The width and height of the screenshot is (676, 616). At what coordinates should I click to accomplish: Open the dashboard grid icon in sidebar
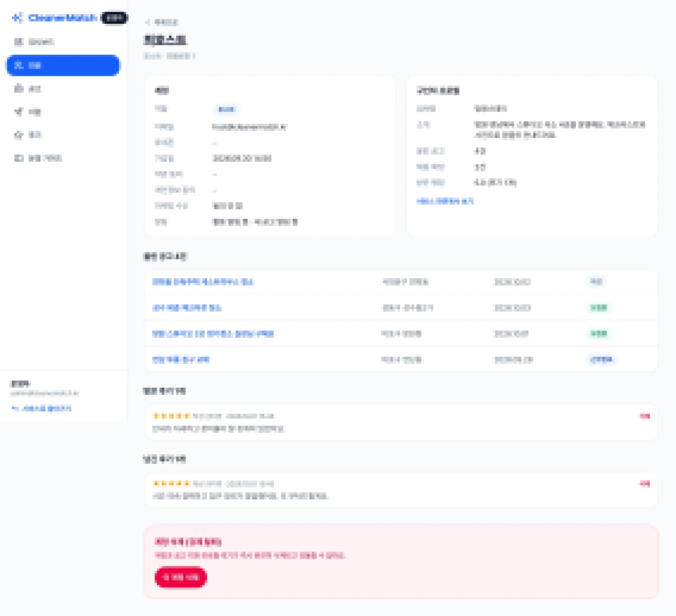18,42
